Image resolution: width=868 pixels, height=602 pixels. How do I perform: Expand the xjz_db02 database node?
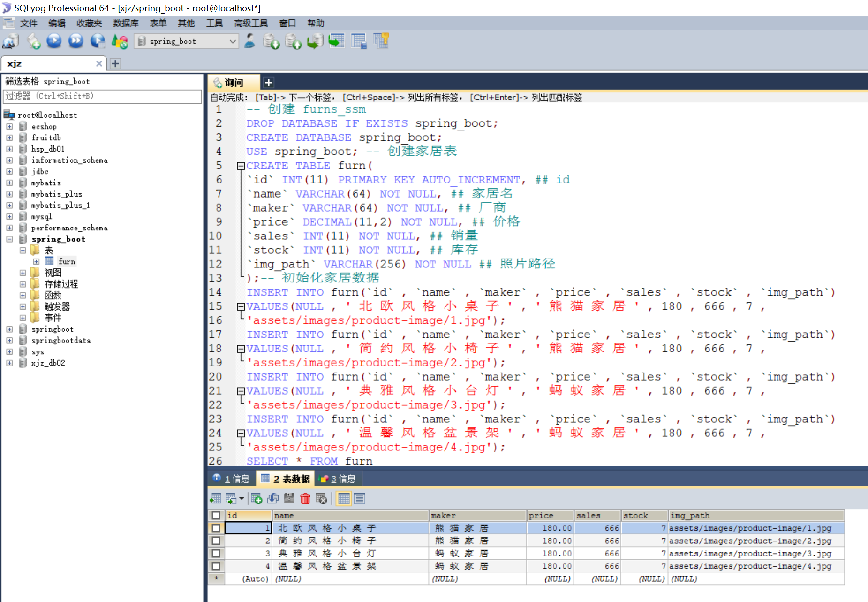[9, 363]
